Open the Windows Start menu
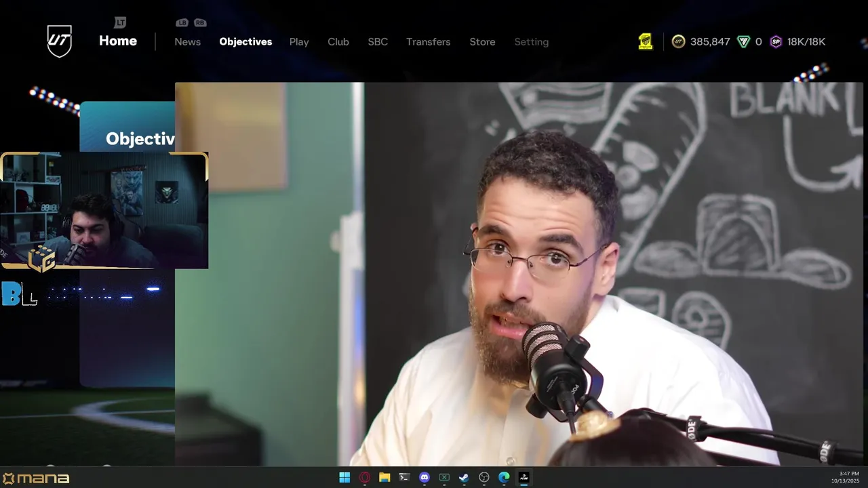The image size is (868, 488). (344, 478)
